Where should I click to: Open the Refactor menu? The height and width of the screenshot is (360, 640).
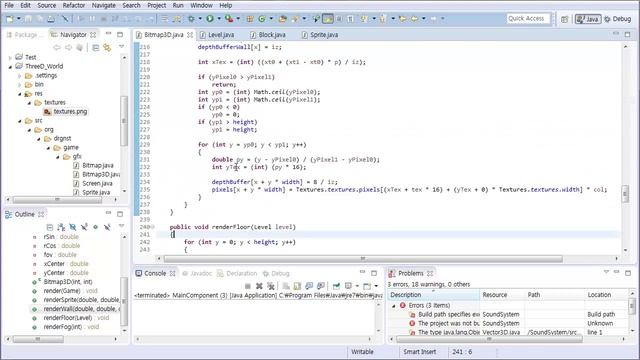coord(74,5)
